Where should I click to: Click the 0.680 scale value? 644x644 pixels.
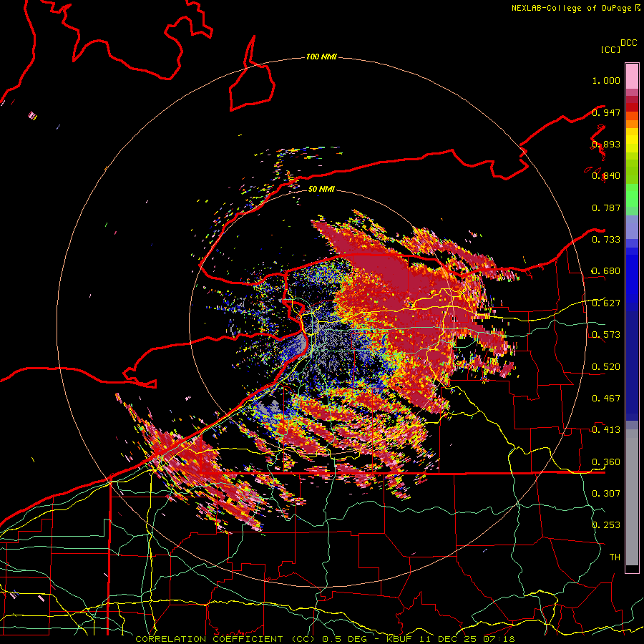coord(606,271)
